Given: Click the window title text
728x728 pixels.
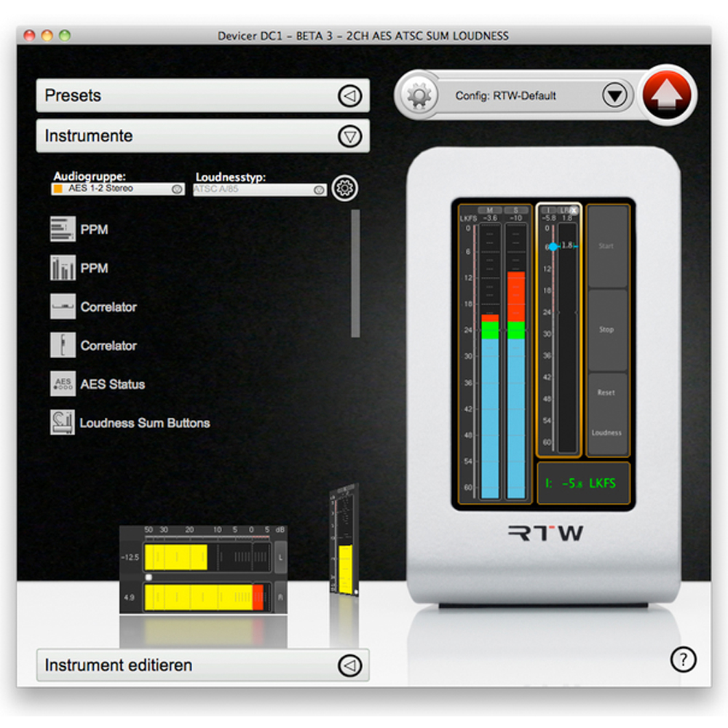Looking at the screenshot, I should 363,36.
